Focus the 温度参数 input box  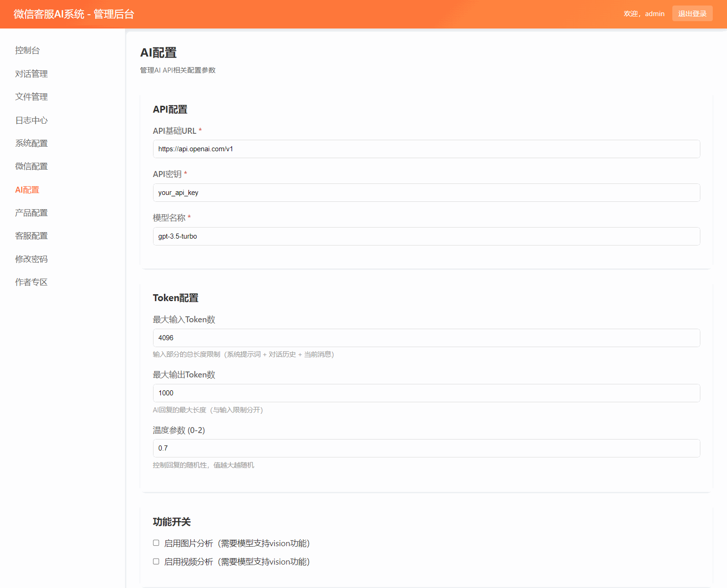(x=426, y=448)
